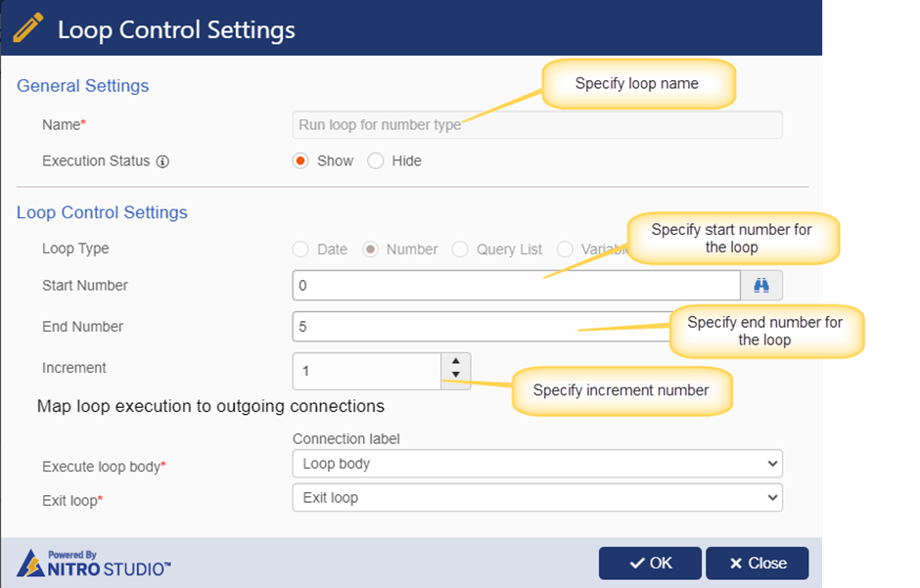Click the General Settings section heading
This screenshot has height=588, width=920.
(83, 85)
